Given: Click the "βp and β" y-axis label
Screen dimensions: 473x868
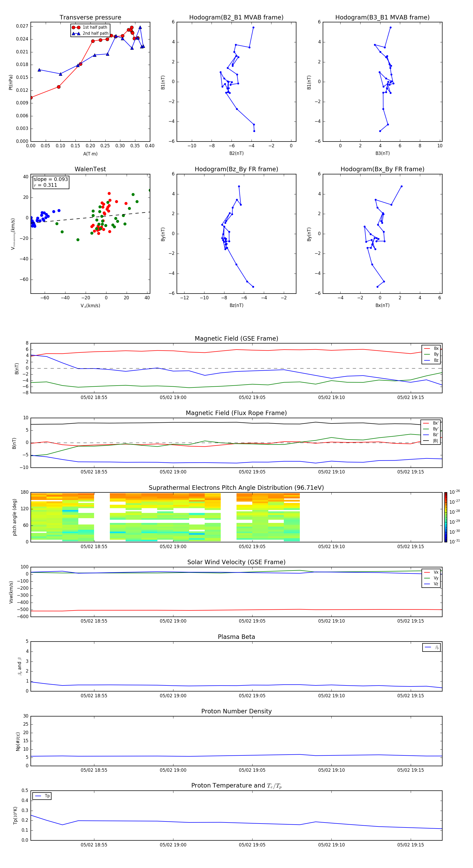Looking at the screenshot, I should [x=19, y=666].
